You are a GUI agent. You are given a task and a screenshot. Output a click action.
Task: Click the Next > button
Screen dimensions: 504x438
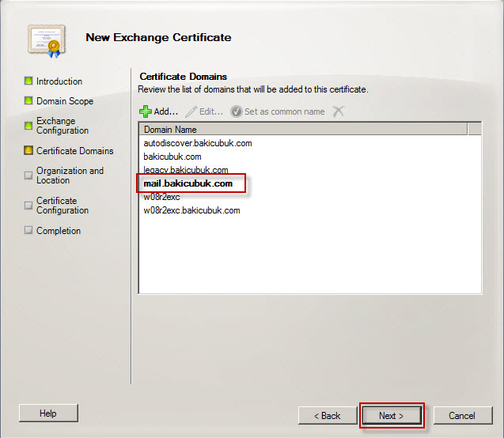pos(392,416)
